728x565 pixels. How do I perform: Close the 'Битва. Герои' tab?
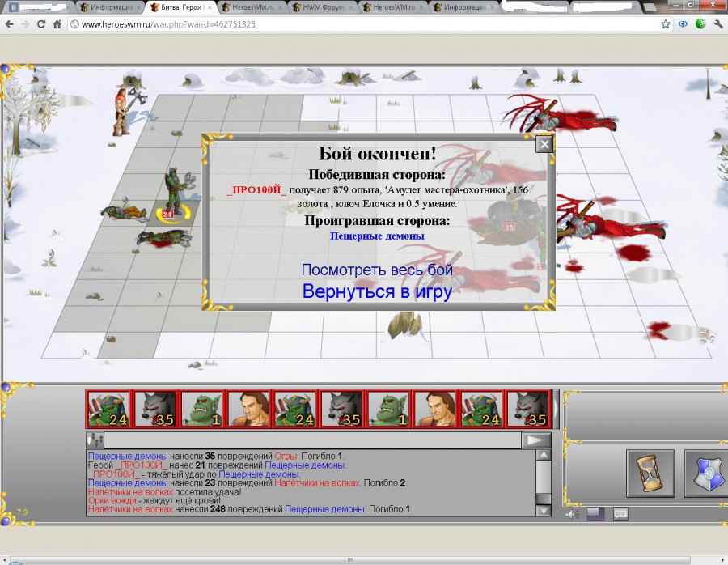210,7
